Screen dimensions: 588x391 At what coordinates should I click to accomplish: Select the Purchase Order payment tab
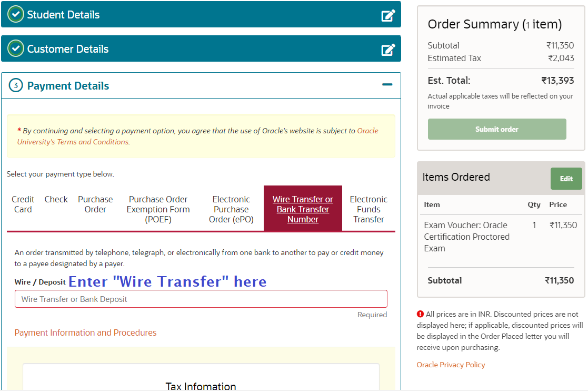[95, 204]
